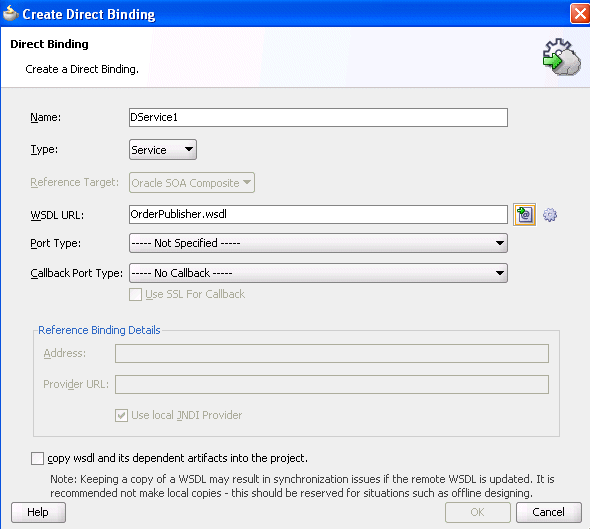Viewport: 590px width, 529px height.
Task: Expand the Port Type Not Specified dropdown
Action: [x=318, y=243]
